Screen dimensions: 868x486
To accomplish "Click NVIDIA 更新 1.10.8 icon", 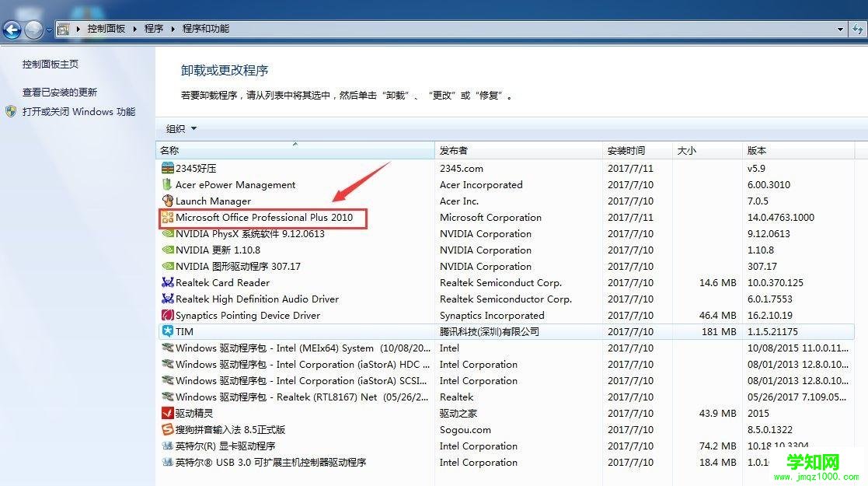I will point(168,250).
